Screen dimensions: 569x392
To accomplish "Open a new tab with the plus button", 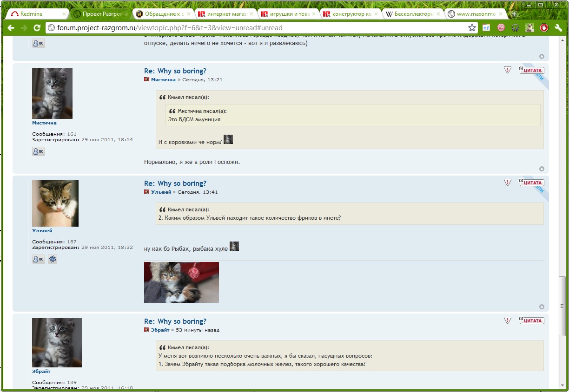I will [514, 14].
